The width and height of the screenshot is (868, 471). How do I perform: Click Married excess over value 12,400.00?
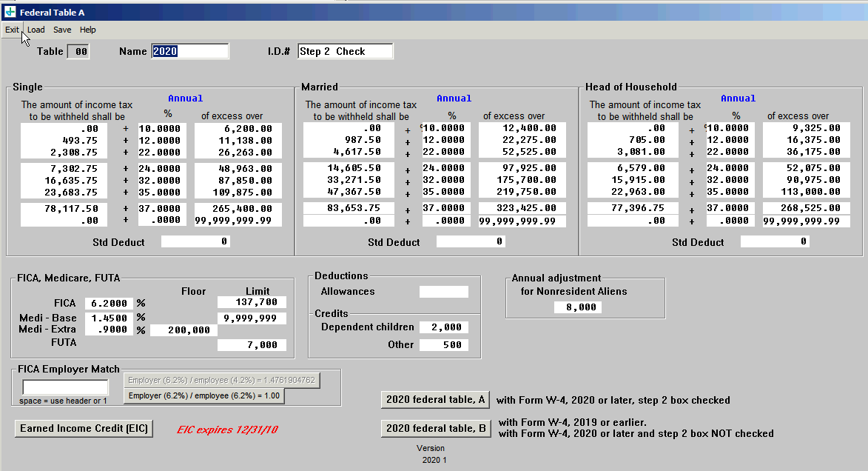click(x=522, y=128)
